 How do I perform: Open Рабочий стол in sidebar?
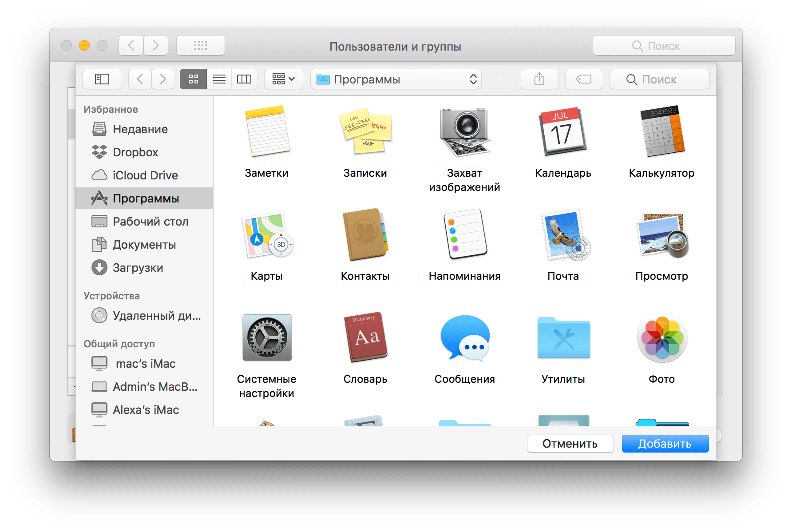click(x=144, y=221)
